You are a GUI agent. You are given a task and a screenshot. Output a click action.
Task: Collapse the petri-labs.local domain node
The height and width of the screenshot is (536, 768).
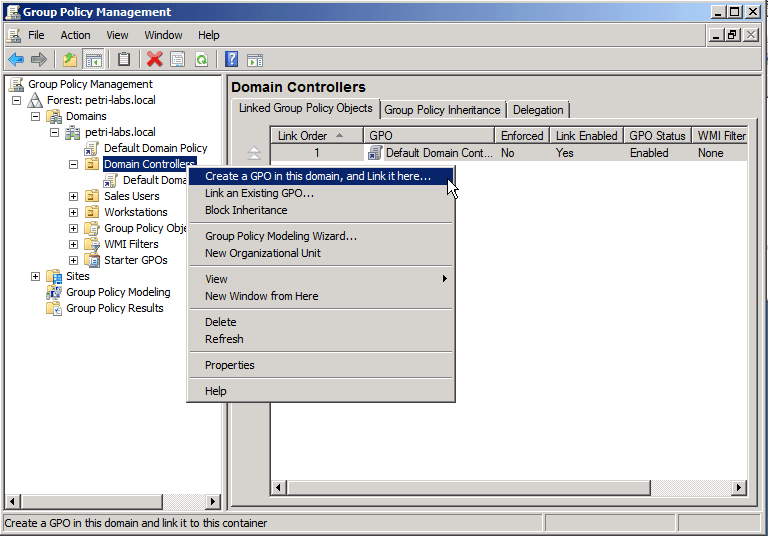coord(54,132)
